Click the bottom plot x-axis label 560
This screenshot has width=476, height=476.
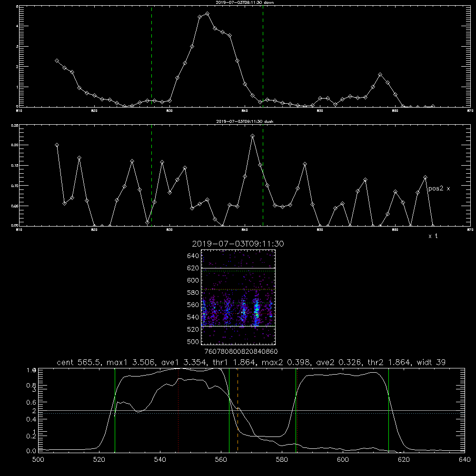point(221,460)
